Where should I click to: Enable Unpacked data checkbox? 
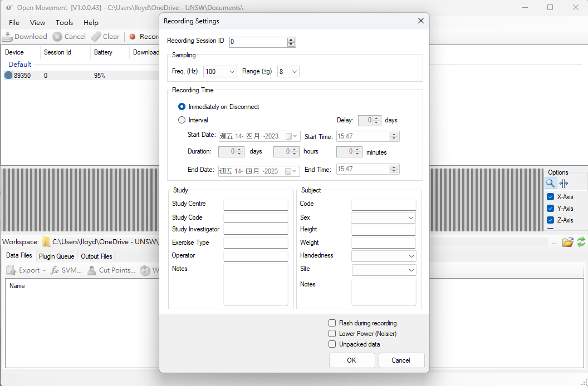click(332, 344)
